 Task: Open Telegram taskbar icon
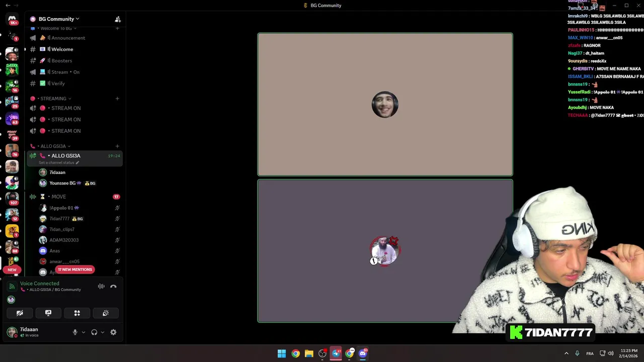pyautogui.click(x=336, y=353)
